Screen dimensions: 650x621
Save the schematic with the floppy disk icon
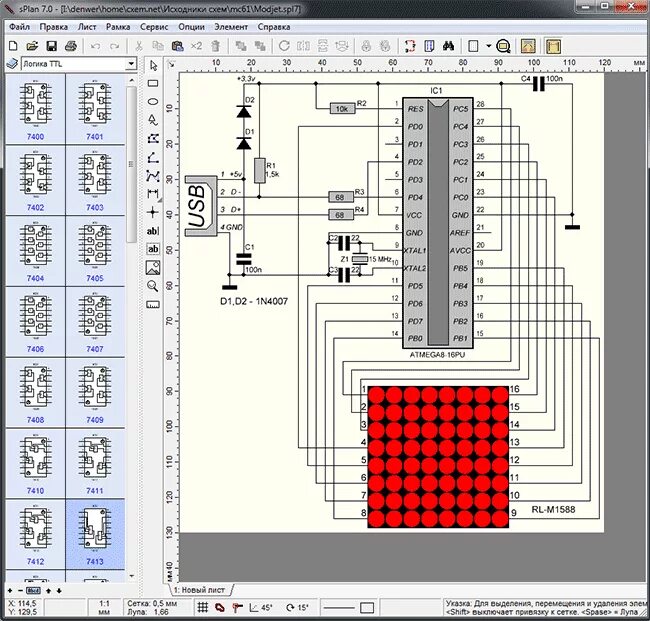[51, 46]
